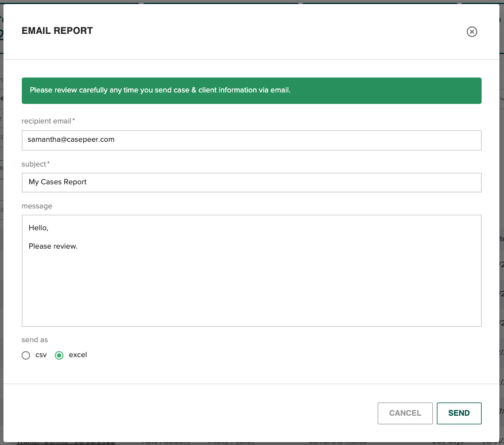Image resolution: width=504 pixels, height=445 pixels.
Task: Click the 'message' field label
Action: point(37,206)
